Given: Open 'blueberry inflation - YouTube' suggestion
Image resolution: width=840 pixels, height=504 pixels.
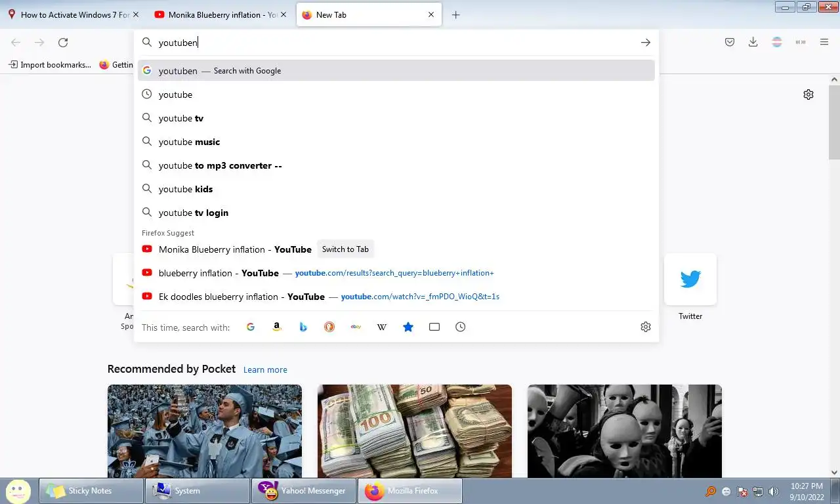Looking at the screenshot, I should tap(396, 273).
